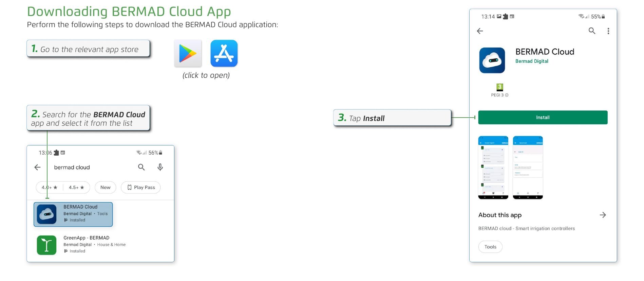Click the BERMAD Cloud title on the app page
The width and height of the screenshot is (644, 281).
coord(545,52)
